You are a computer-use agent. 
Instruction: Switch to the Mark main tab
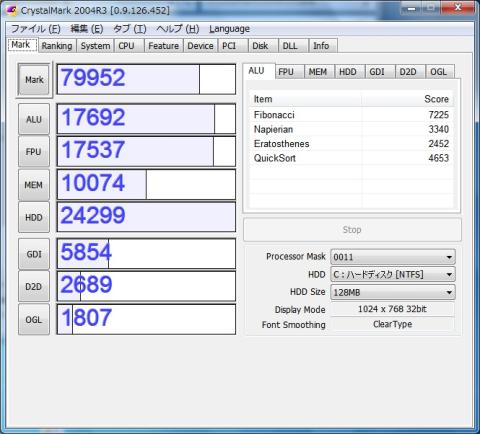(x=22, y=45)
